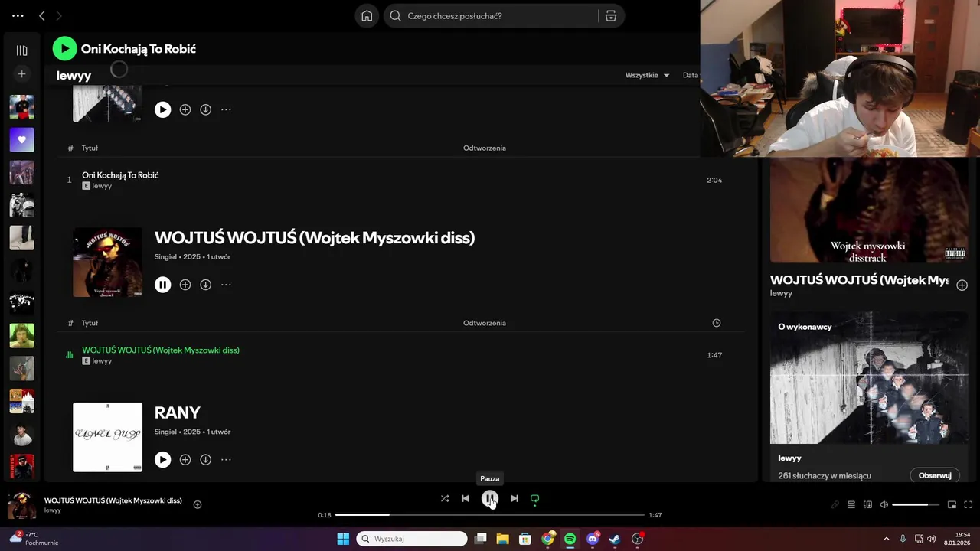This screenshot has height=551, width=980.
Task: Open more options for Oni Kochają To Robić single
Action: [x=226, y=109]
